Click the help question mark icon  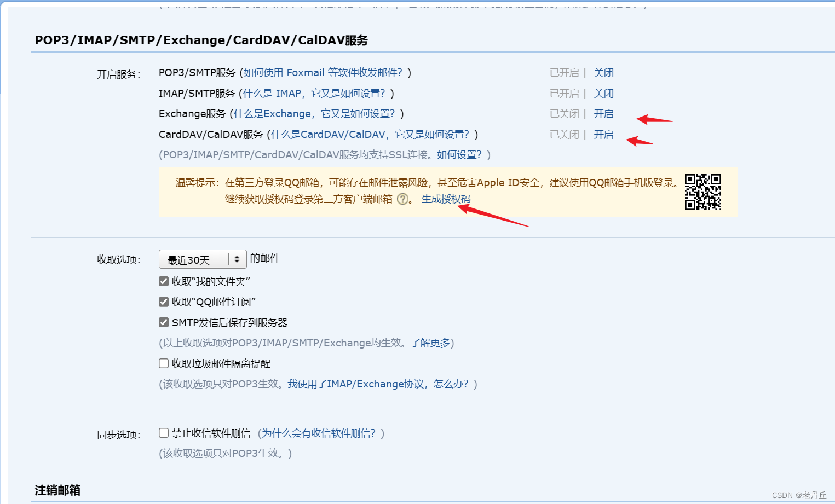[402, 199]
